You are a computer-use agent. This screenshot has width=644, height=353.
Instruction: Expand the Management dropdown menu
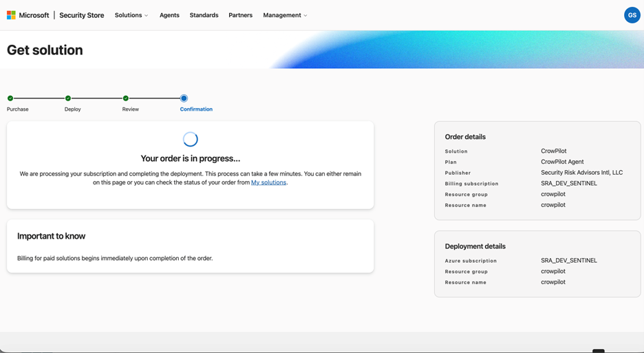285,15
